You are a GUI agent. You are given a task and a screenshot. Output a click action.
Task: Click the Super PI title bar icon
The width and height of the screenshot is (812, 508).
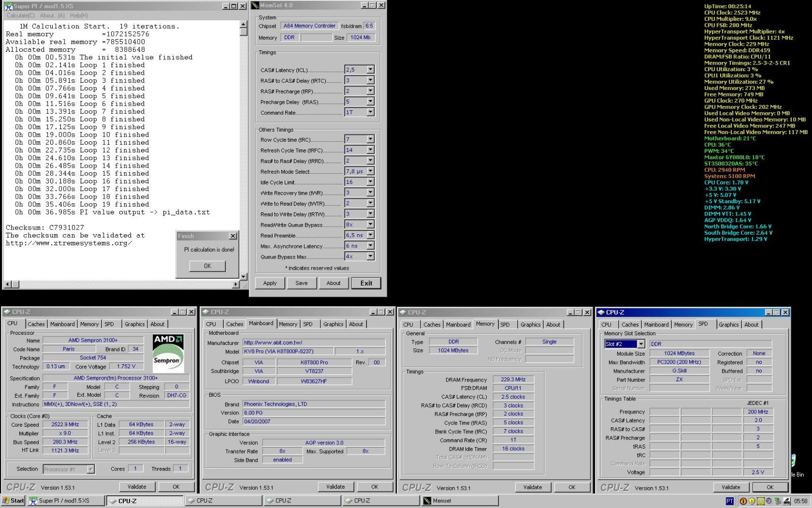(x=8, y=6)
